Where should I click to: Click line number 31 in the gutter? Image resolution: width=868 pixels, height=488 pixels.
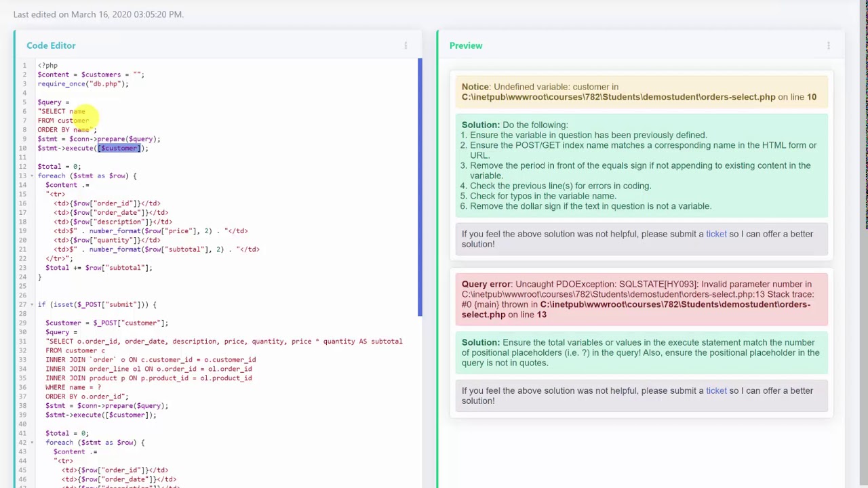(23, 342)
